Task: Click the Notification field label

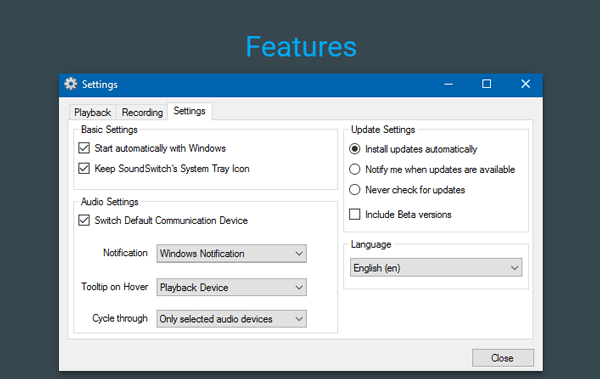Action: point(125,253)
